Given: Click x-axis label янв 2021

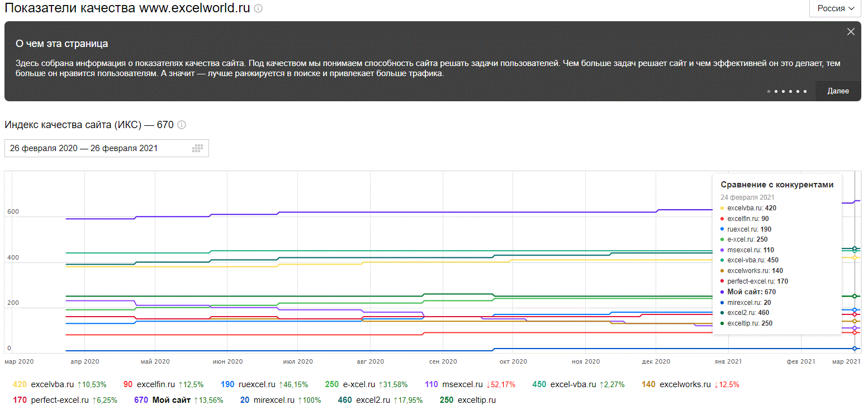Looking at the screenshot, I should click(x=729, y=362).
